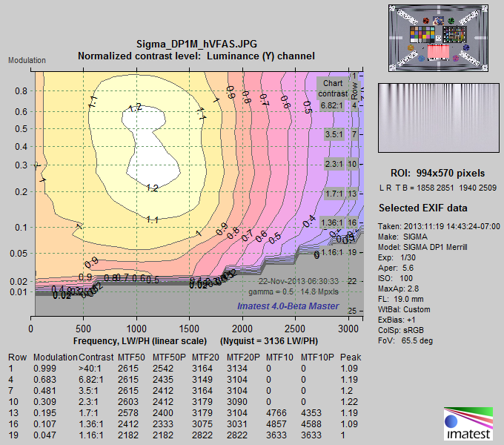Click MTF50 value 2182 in row 19
The width and height of the screenshot is (504, 445).
128,435
